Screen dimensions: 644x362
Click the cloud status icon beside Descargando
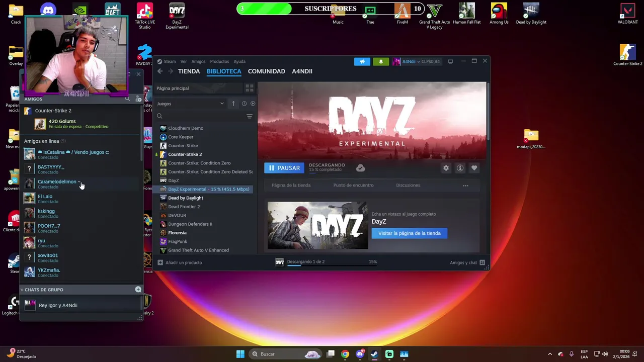tap(360, 168)
